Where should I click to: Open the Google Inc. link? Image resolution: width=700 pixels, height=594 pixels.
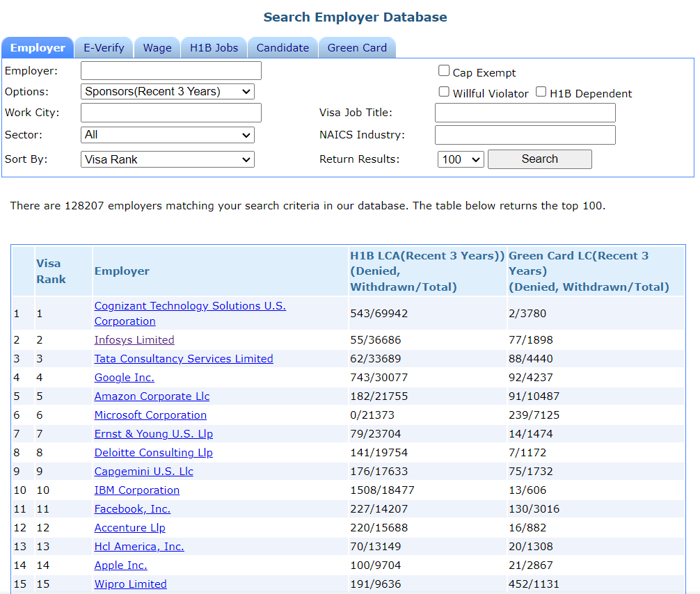pos(124,377)
